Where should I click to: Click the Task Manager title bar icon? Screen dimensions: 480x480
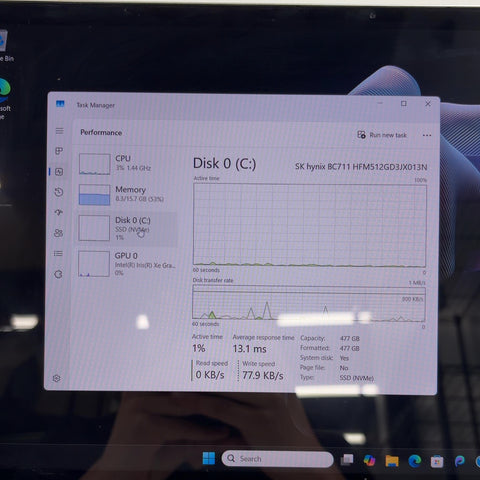click(60, 104)
